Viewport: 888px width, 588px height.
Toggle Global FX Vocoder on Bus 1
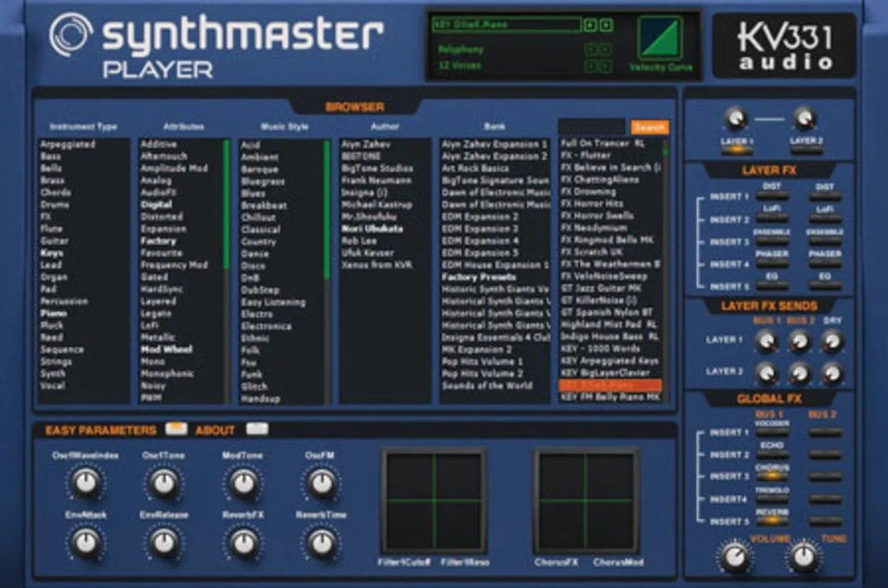[772, 433]
